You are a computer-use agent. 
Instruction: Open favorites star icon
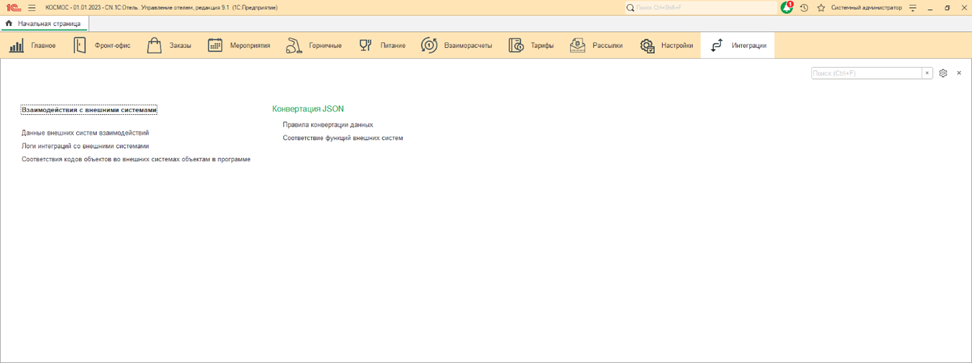coord(821,8)
